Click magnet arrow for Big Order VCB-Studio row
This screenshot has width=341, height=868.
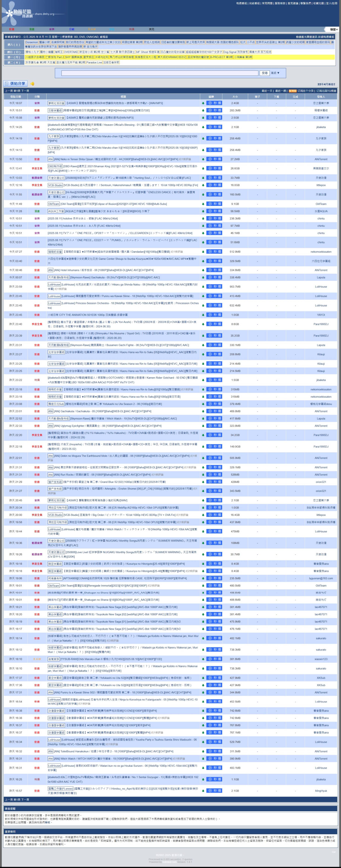[x=203, y=515]
